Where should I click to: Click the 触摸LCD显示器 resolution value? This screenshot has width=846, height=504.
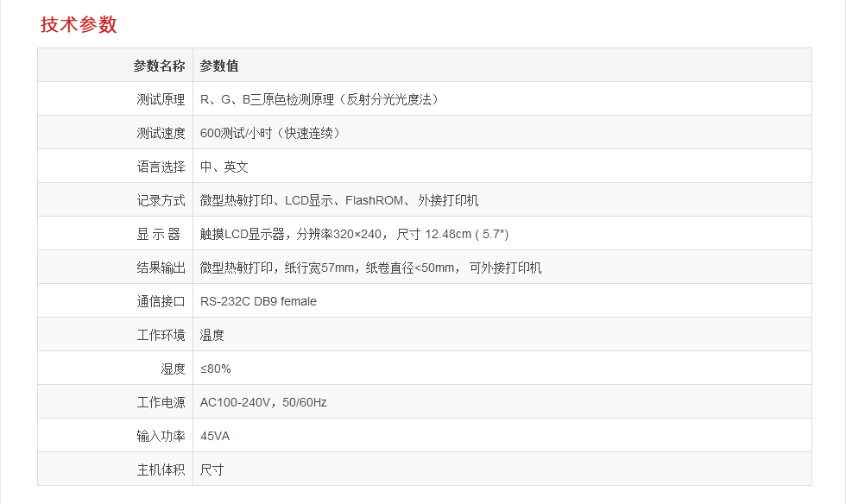(354, 234)
